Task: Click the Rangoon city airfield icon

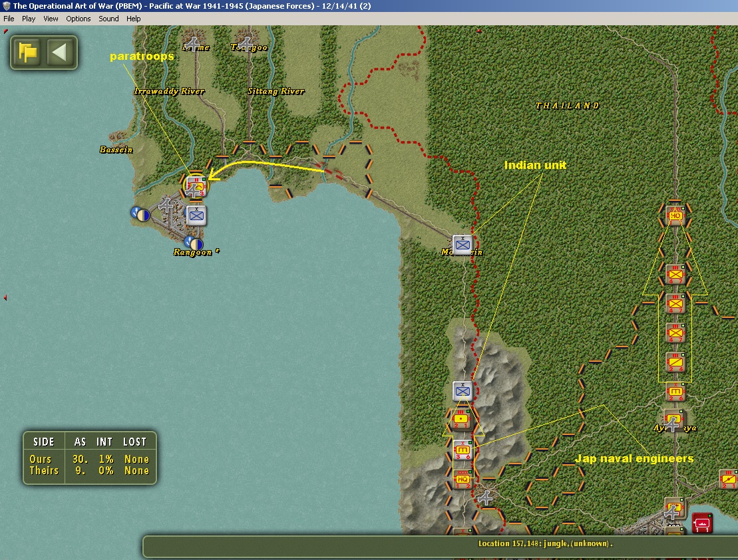Action: (166, 206)
